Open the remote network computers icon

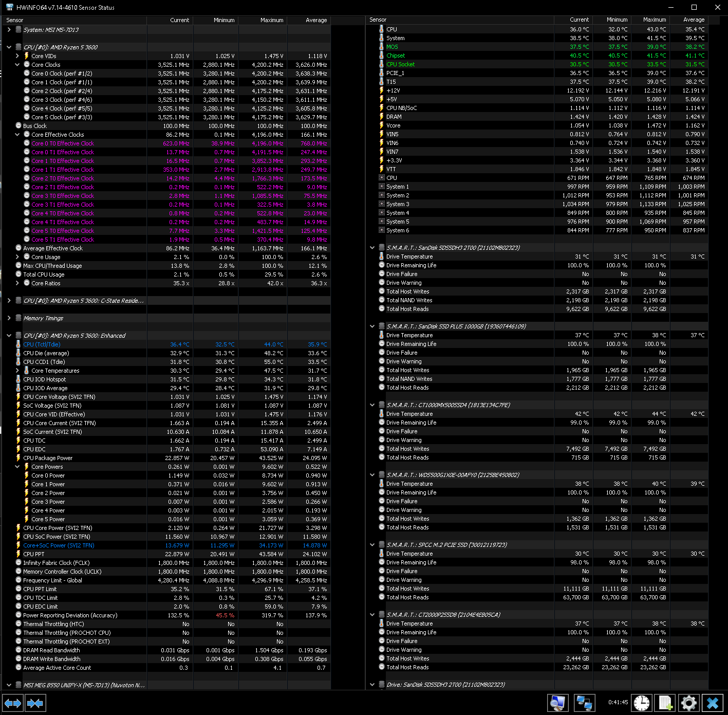coord(584,703)
